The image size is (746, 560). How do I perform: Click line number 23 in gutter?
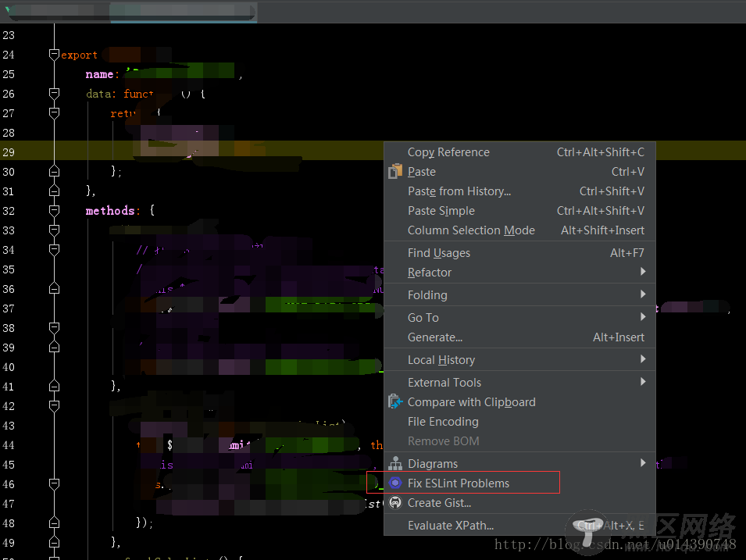[x=9, y=35]
